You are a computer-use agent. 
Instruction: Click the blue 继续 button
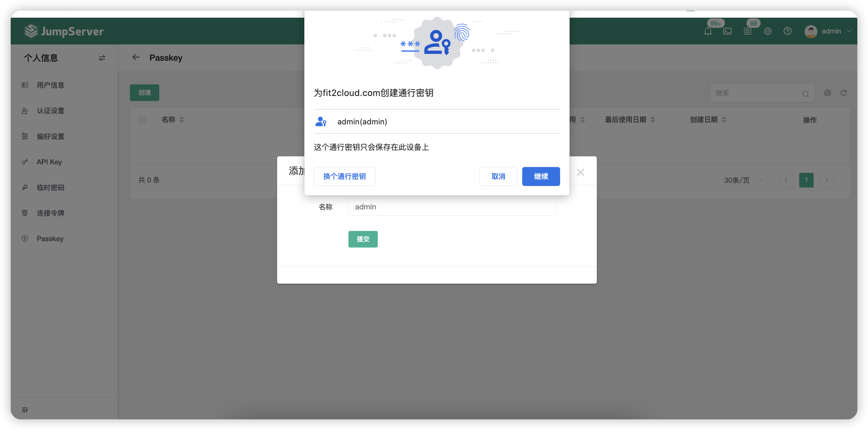tap(541, 177)
